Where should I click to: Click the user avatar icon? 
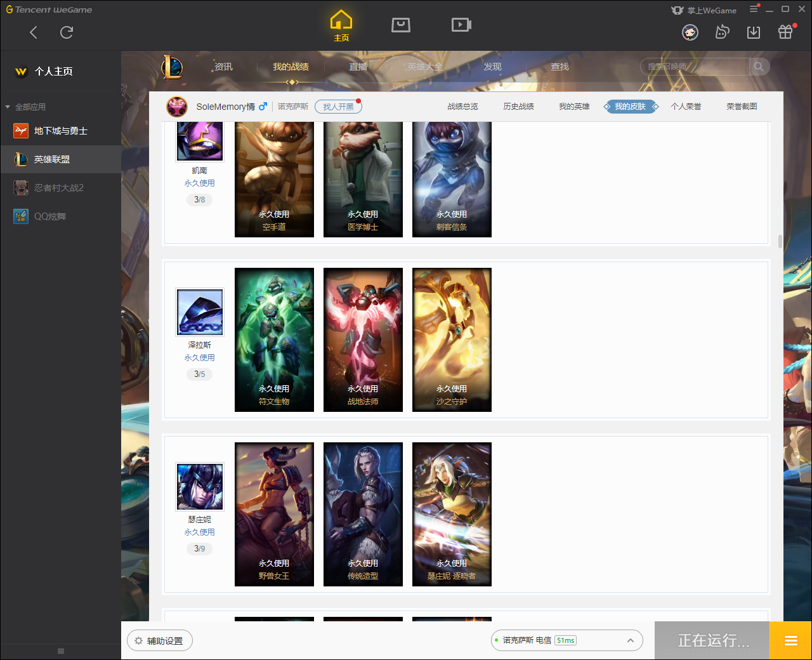coord(690,32)
